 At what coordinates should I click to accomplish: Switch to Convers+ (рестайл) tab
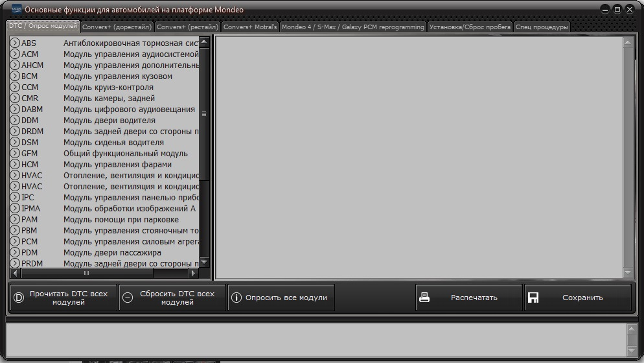(188, 27)
